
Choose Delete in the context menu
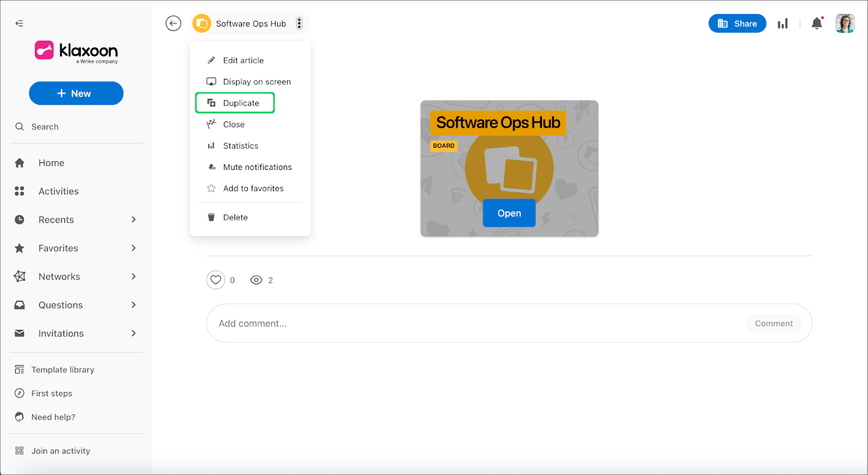pos(235,218)
